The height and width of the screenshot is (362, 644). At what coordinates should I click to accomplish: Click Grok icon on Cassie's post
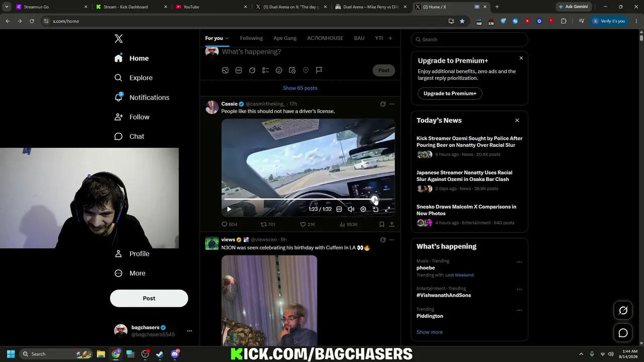(x=383, y=104)
